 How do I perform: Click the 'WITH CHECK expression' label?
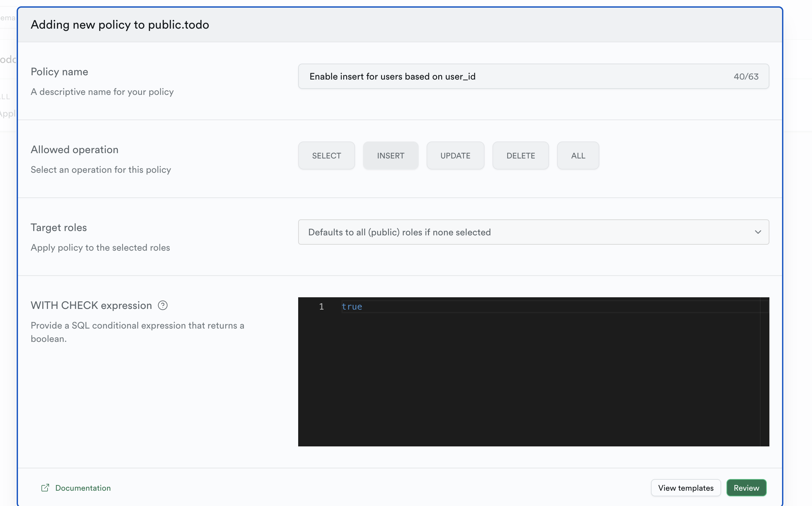(91, 305)
